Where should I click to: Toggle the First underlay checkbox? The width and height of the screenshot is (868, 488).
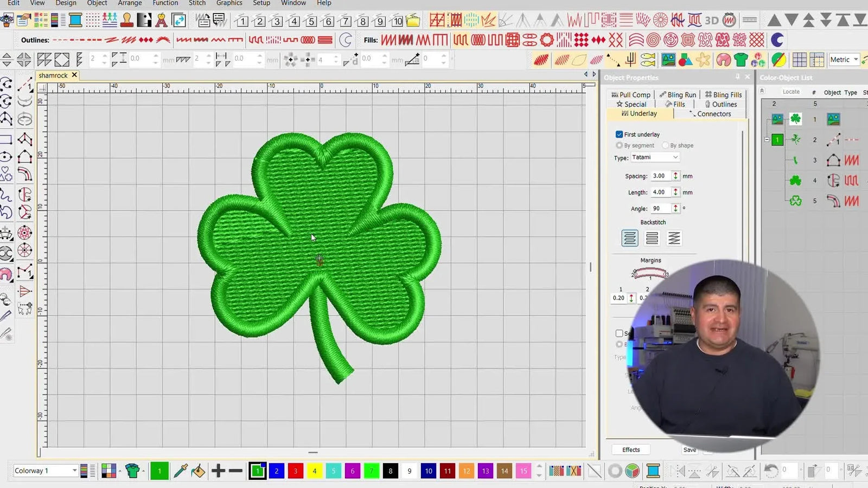619,134
